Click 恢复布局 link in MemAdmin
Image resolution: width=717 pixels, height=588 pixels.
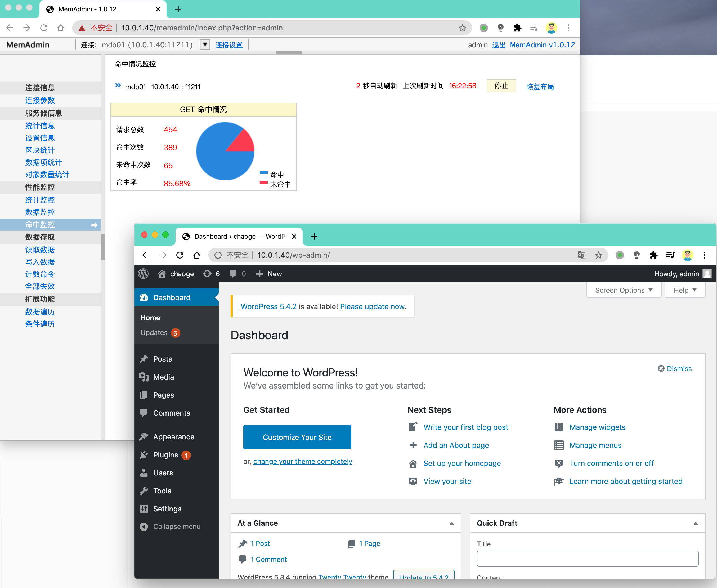(540, 87)
